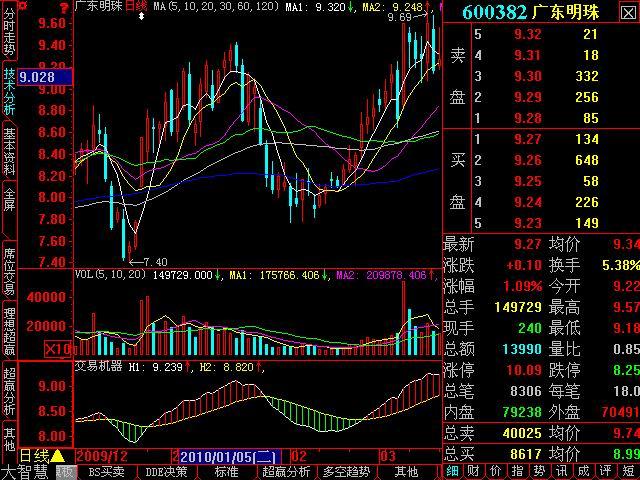
Task: Click the 换手 turnover value 5.38%
Action: (x=621, y=265)
